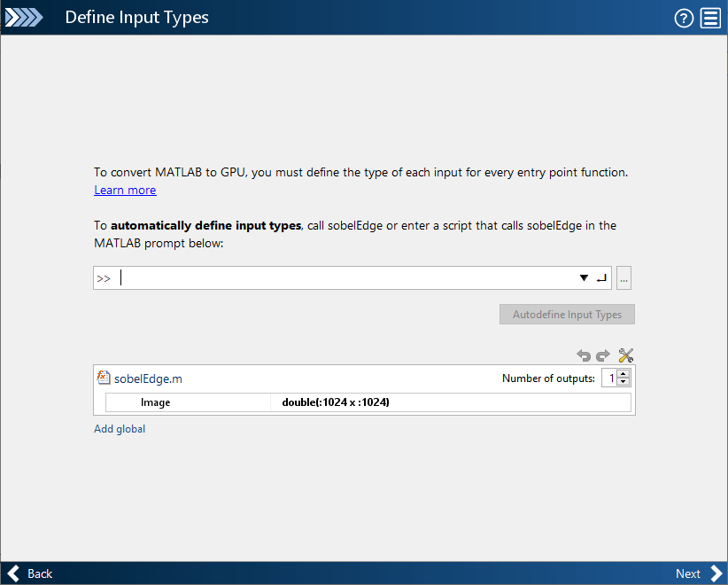Select the Image input parameter
Image resolution: width=728 pixels, height=585 pixels.
pos(156,402)
